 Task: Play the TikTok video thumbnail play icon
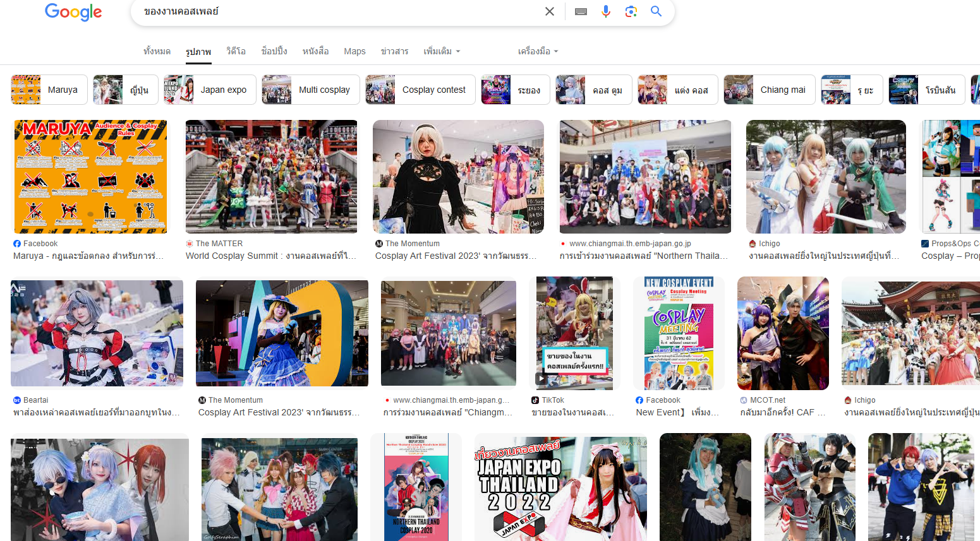pyautogui.click(x=541, y=379)
